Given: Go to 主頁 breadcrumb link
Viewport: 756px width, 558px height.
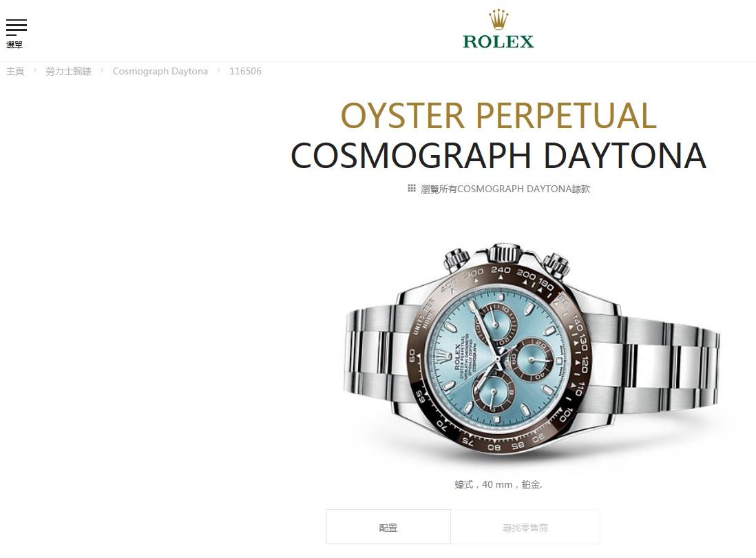Looking at the screenshot, I should click(15, 72).
